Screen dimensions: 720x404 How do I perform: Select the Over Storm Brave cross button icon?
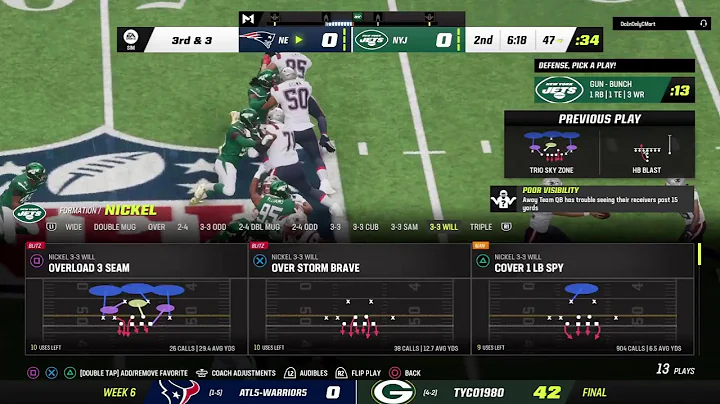259,261
